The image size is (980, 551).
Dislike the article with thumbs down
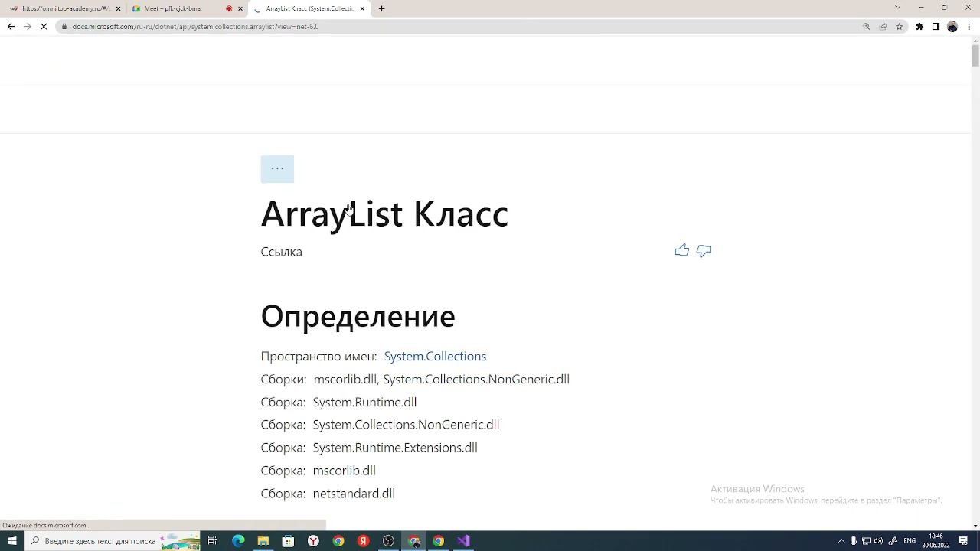tap(704, 251)
